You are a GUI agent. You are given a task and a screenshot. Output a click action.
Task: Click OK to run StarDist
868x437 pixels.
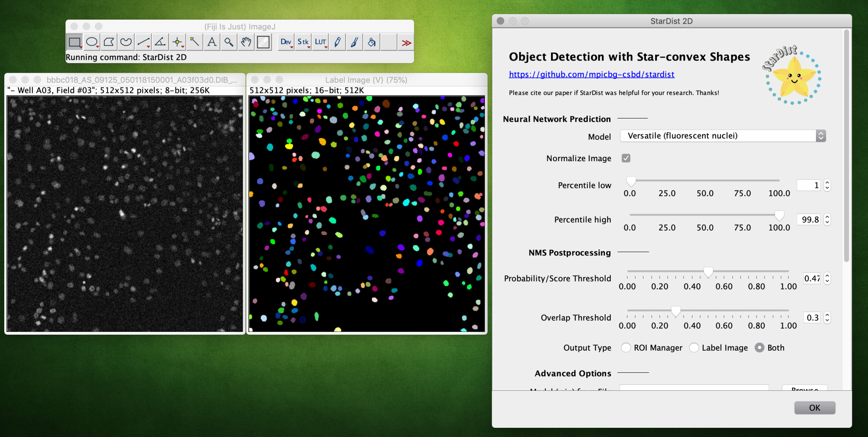814,408
